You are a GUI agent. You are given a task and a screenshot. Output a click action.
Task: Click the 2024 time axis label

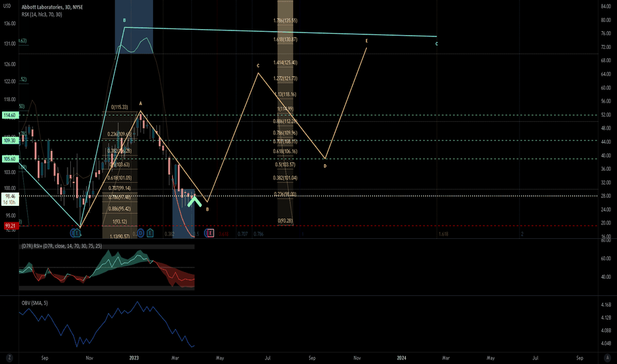pos(401,357)
